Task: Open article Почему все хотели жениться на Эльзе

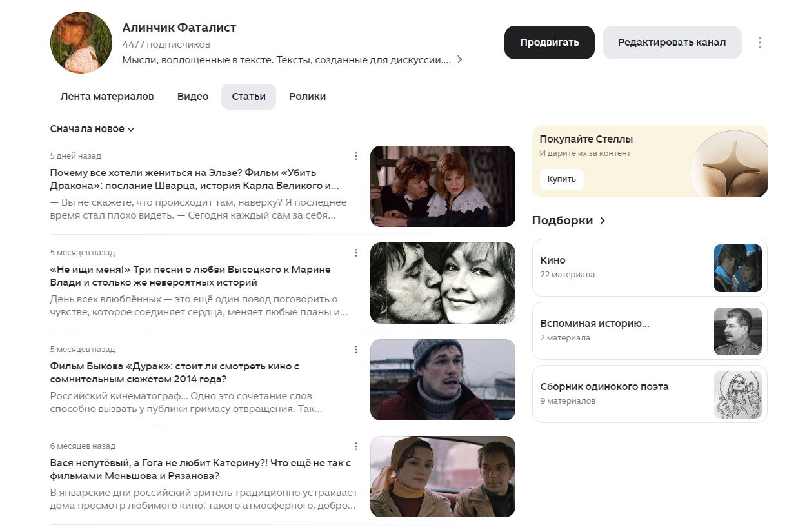Action: click(x=194, y=179)
